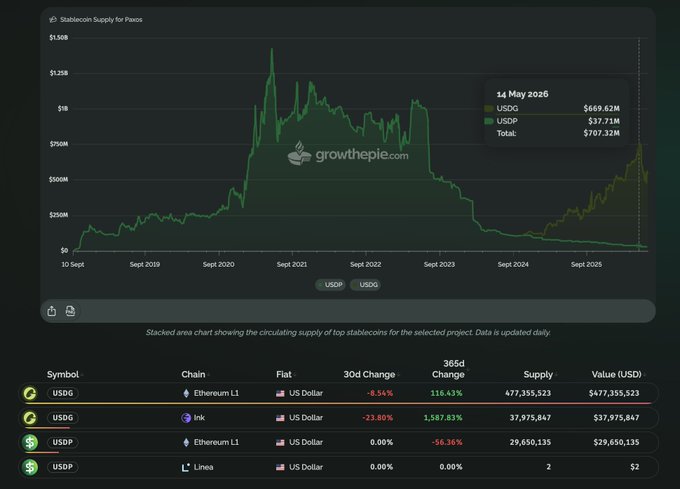Click the US flag in the USDP Ethereum row

coord(280,443)
